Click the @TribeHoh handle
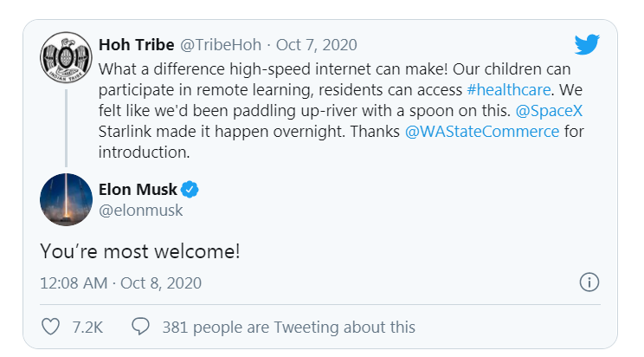 pyautogui.click(x=221, y=45)
